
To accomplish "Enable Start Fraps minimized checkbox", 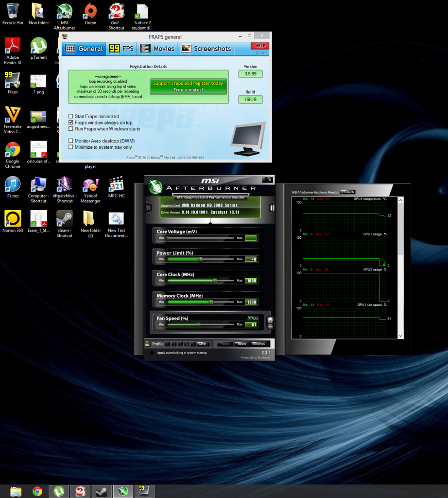I will click(x=71, y=117).
